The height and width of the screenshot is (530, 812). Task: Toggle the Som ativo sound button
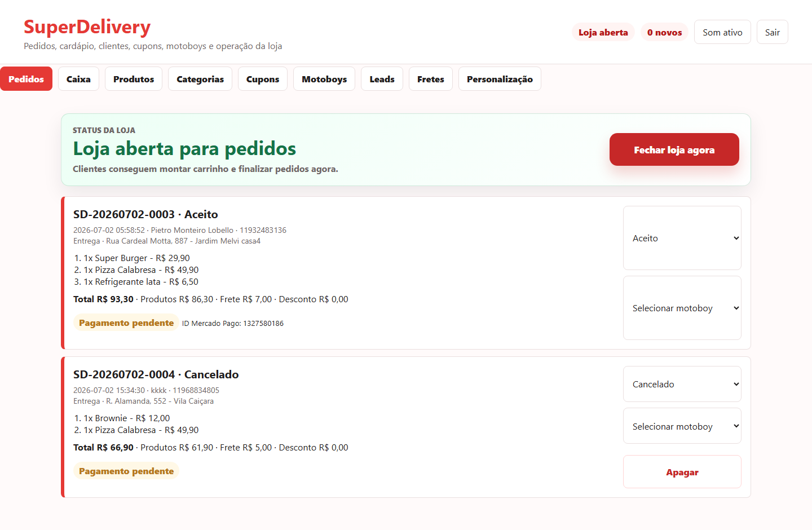(722, 32)
